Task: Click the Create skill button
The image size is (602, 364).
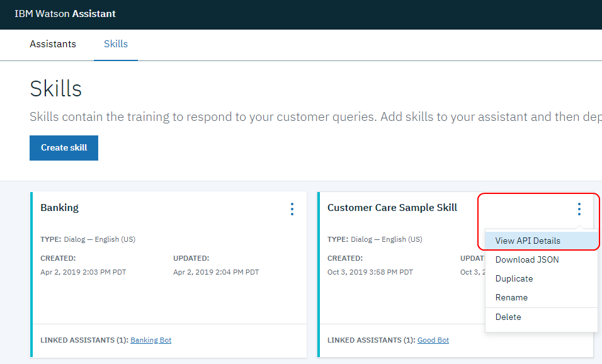Action: [x=64, y=148]
